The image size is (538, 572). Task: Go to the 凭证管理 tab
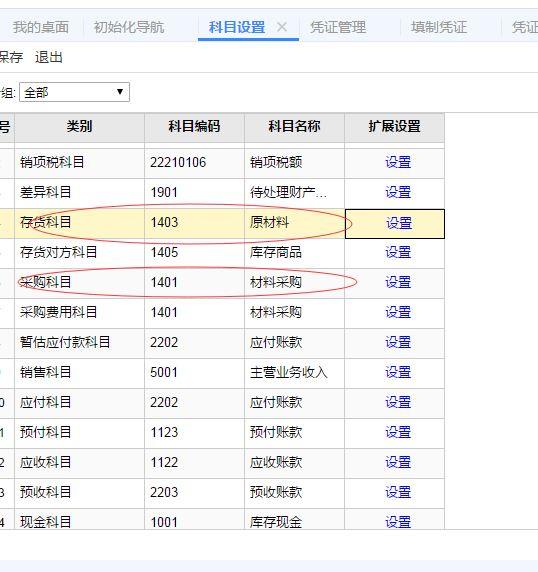[338, 27]
